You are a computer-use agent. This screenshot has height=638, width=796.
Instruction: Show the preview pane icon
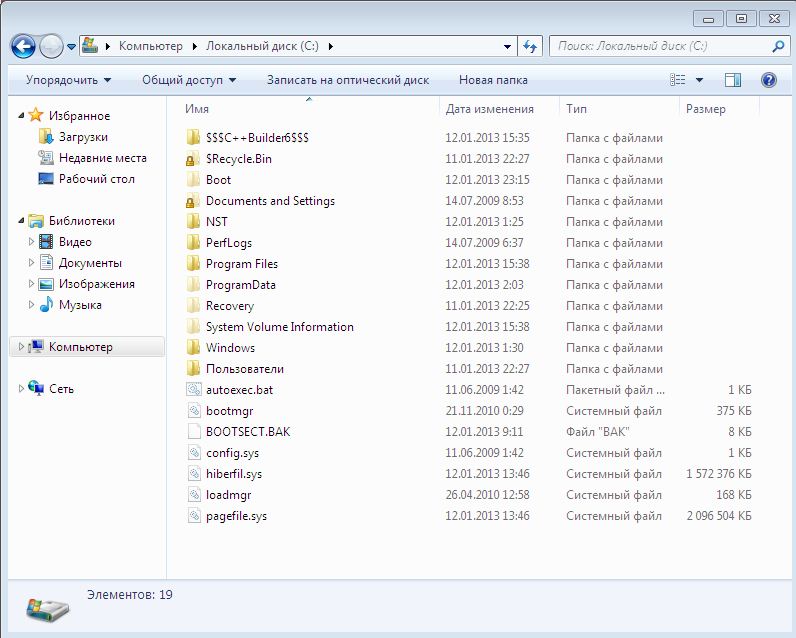coord(733,80)
